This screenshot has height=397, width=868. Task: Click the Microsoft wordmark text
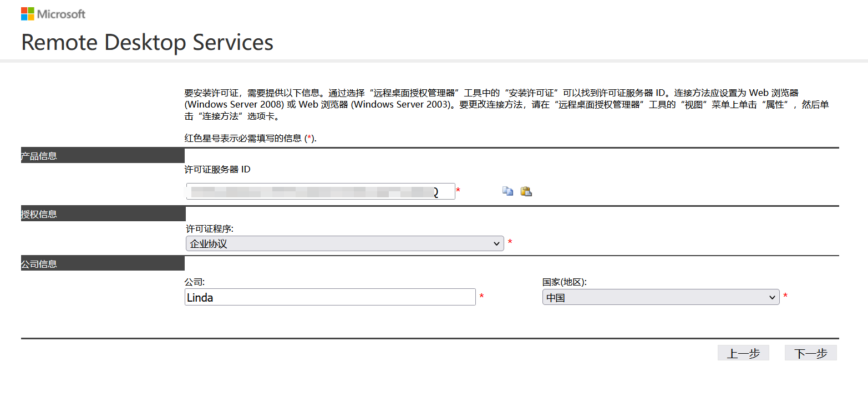[x=61, y=14]
